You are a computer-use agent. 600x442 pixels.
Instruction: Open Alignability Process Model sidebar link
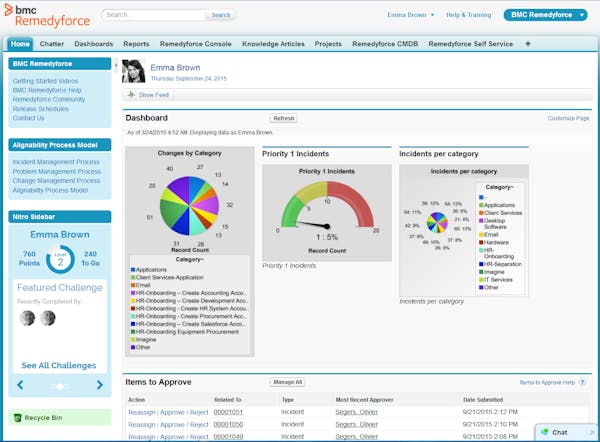50,190
